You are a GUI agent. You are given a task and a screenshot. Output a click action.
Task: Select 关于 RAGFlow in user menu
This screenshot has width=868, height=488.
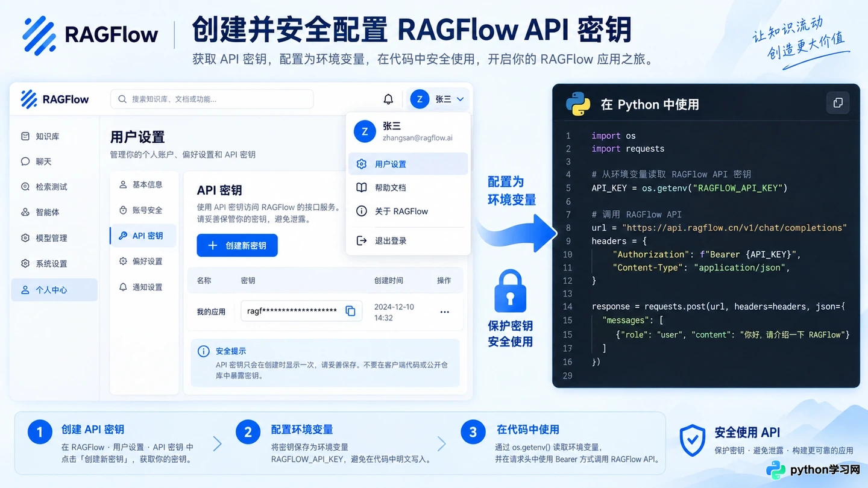408,211
